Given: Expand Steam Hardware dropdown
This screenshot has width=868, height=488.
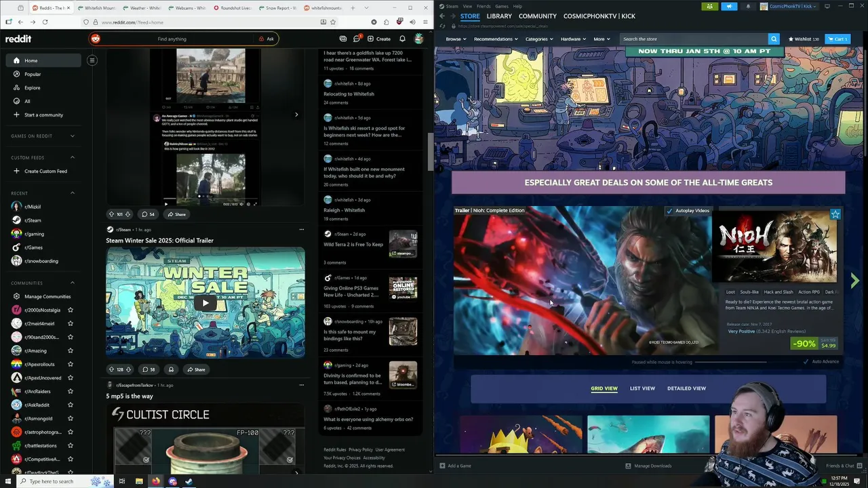Looking at the screenshot, I should tap(574, 39).
